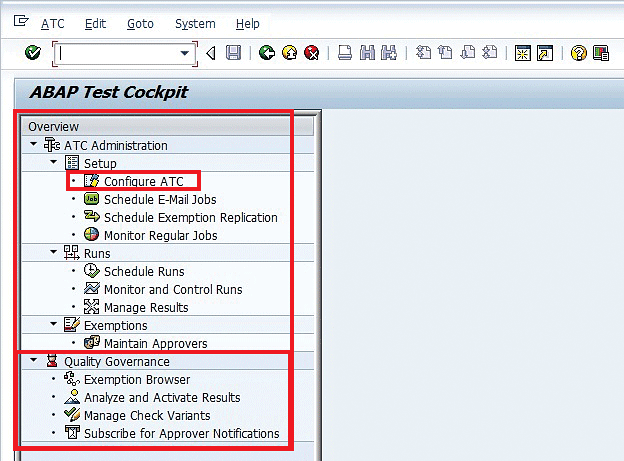Image resolution: width=624 pixels, height=461 pixels.
Task: Click the Find binoculars icon
Action: (x=367, y=53)
